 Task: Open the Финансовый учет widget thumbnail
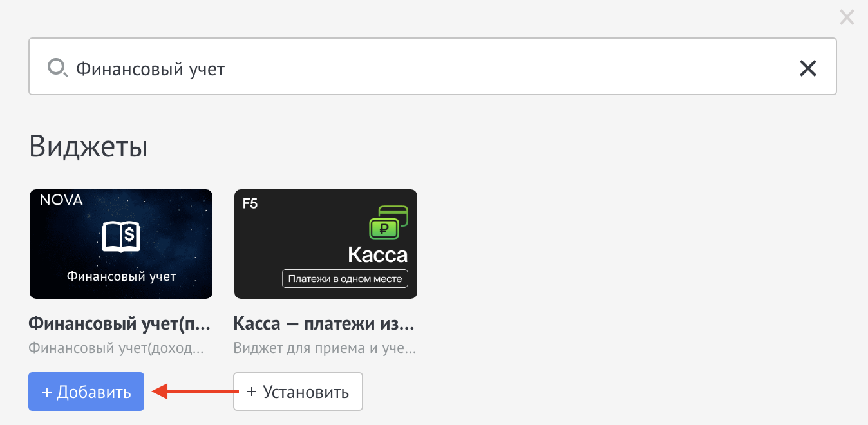(x=121, y=244)
